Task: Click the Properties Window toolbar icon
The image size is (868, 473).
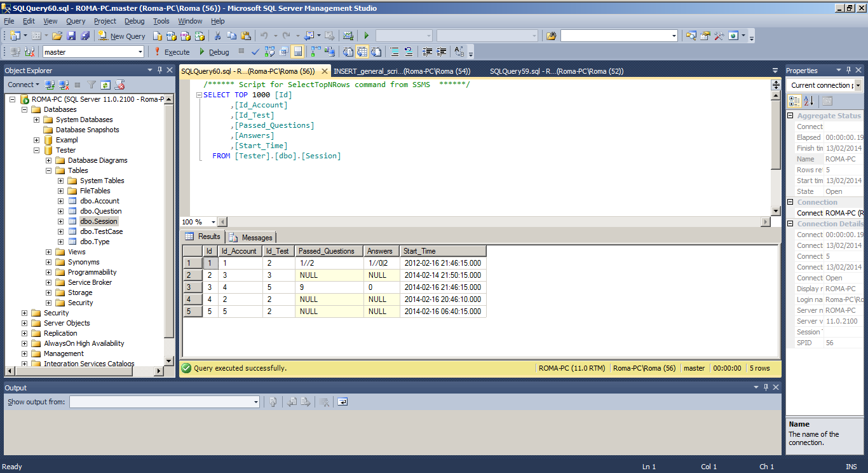Action: (x=705, y=36)
